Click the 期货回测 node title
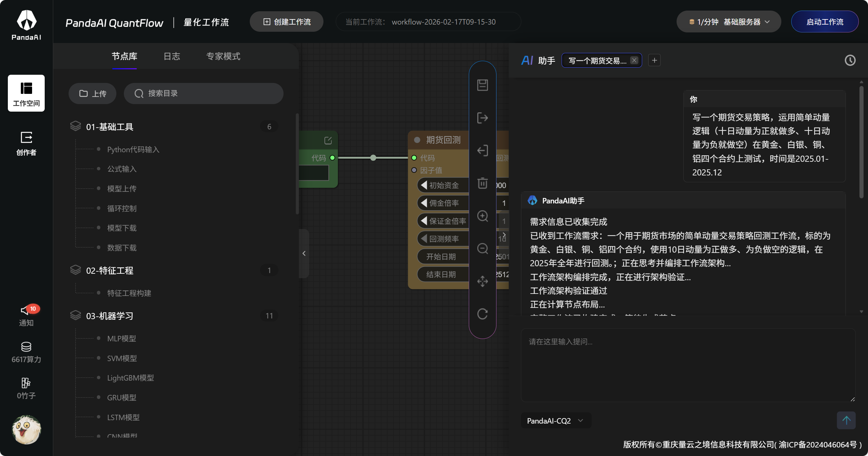This screenshot has height=456, width=868. pyautogui.click(x=443, y=140)
